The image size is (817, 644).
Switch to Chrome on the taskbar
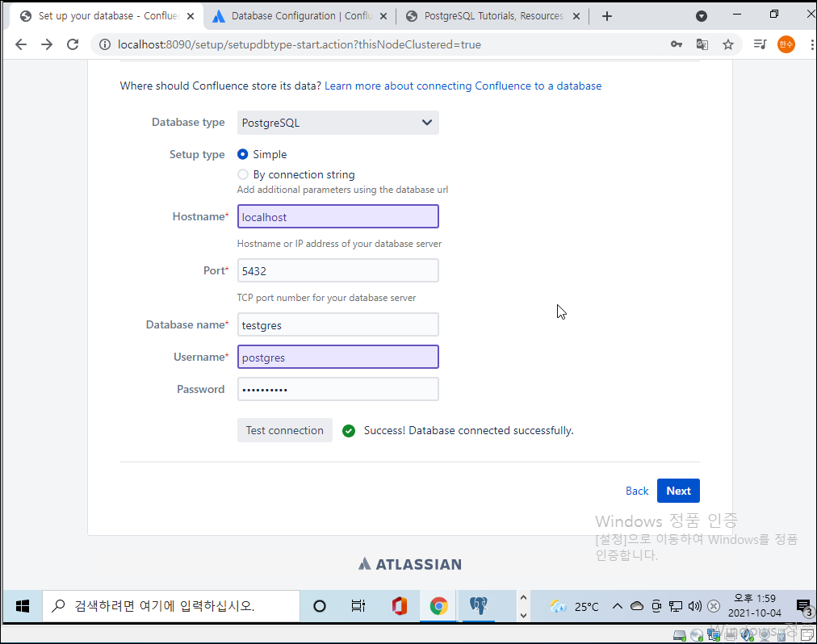(438, 606)
